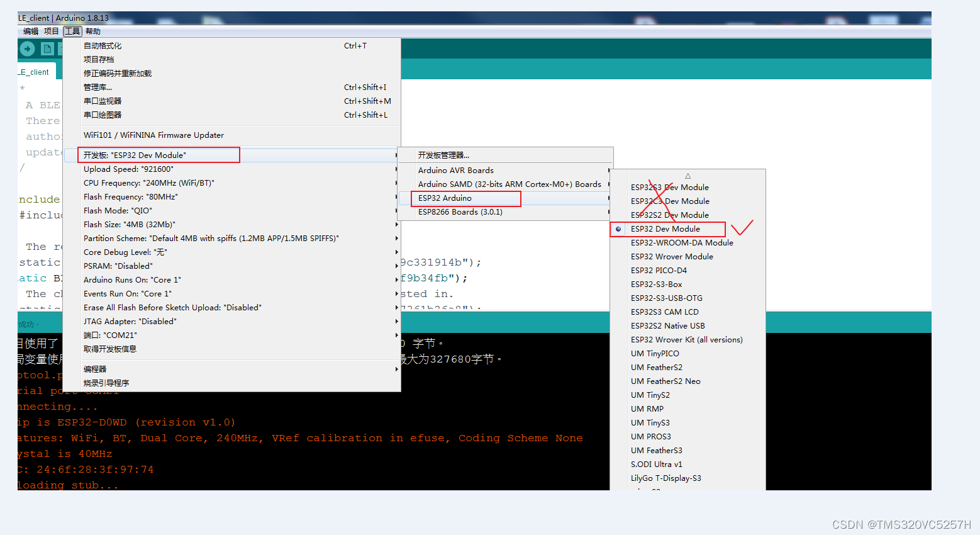This screenshot has height=535, width=980.
Task: Expand Arduino Runs On "Core 1" submenu
Action: [x=232, y=280]
